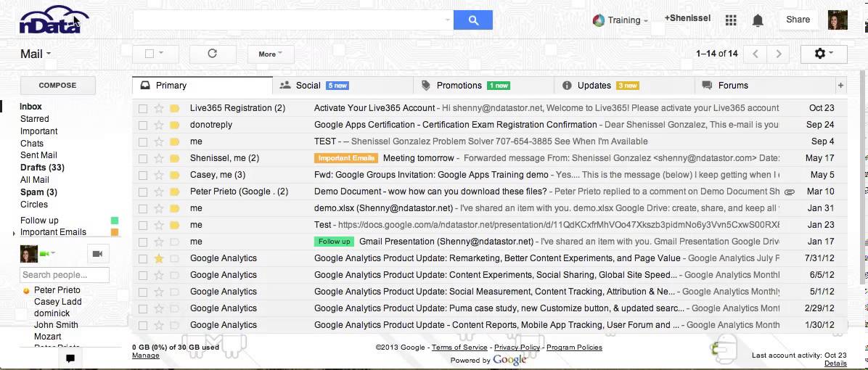
Task: Check the Casey, me email checkbox
Action: [x=143, y=176]
